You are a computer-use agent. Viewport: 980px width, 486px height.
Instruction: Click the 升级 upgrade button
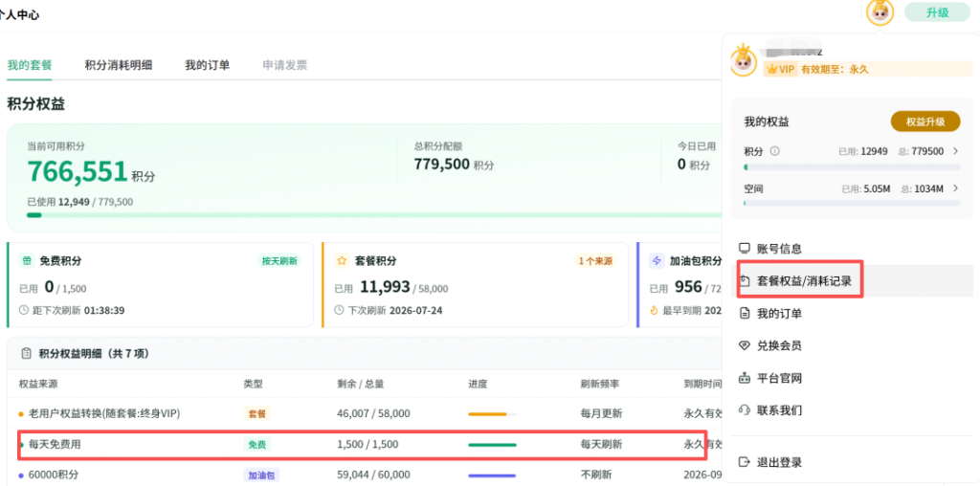[938, 12]
